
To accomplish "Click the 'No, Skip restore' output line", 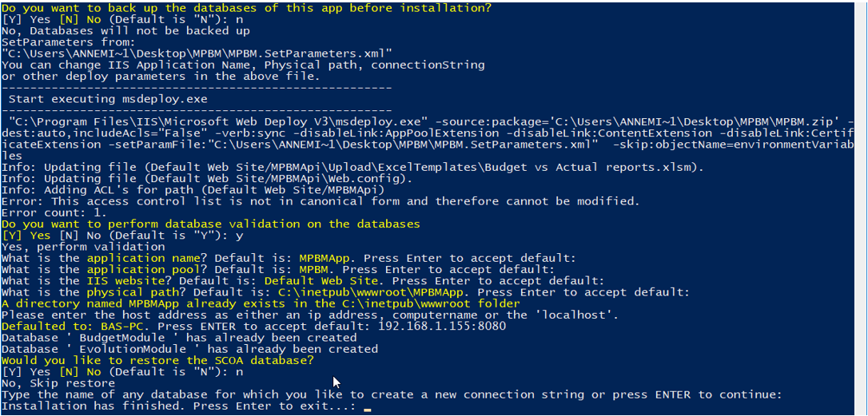I will 58,383.
